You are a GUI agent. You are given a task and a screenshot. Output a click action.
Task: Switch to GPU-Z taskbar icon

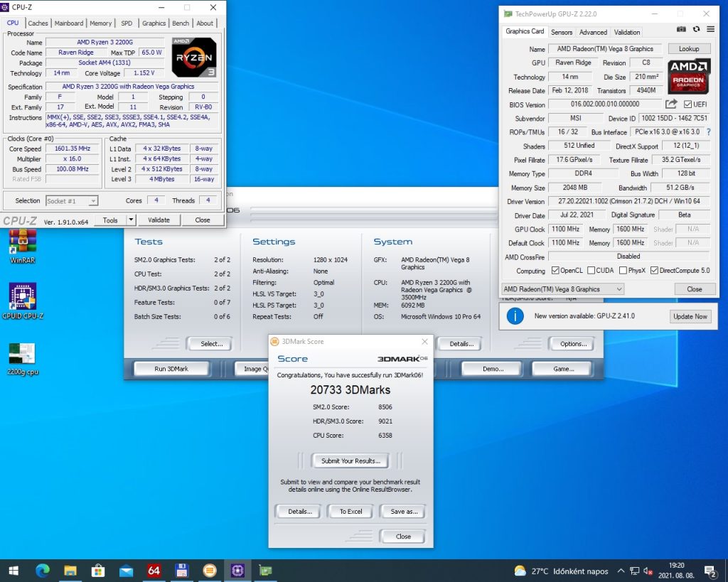click(265, 571)
